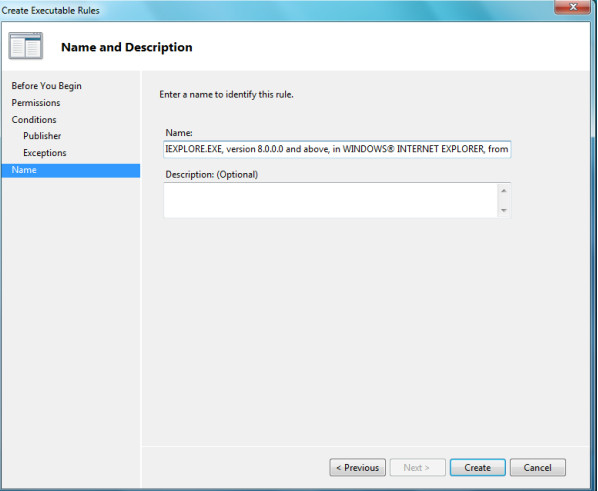
Task: Open the Exceptions sub-step
Action: [x=45, y=153]
